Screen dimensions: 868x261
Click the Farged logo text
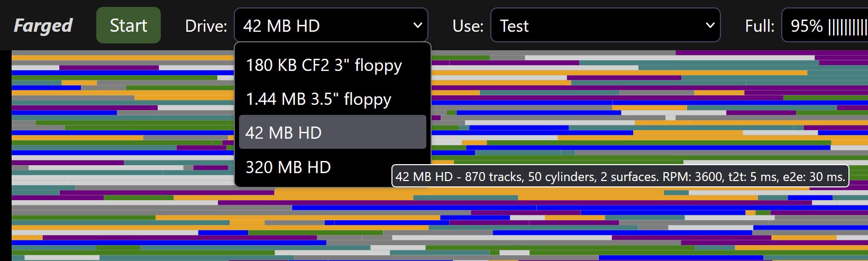pyautogui.click(x=43, y=25)
